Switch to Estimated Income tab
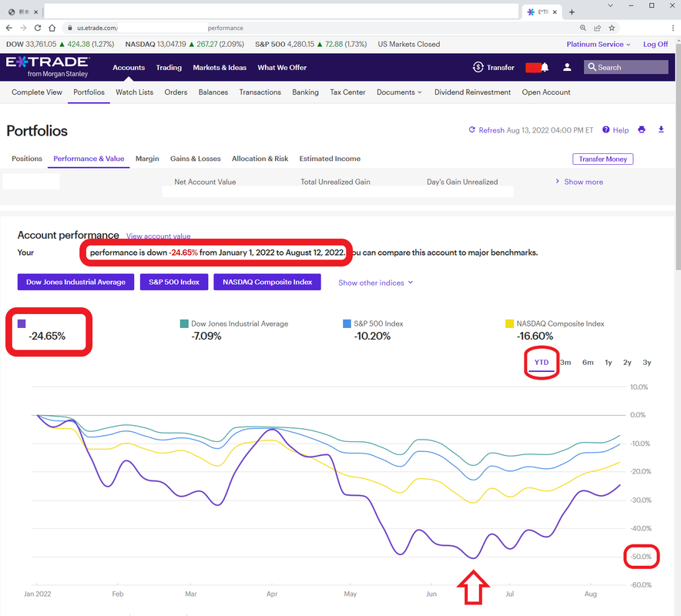The image size is (681, 616). (330, 159)
